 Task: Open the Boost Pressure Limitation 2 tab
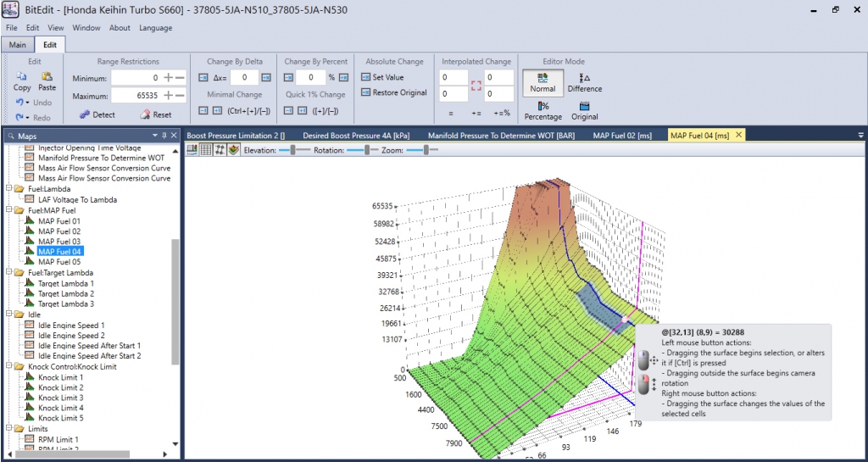click(236, 135)
